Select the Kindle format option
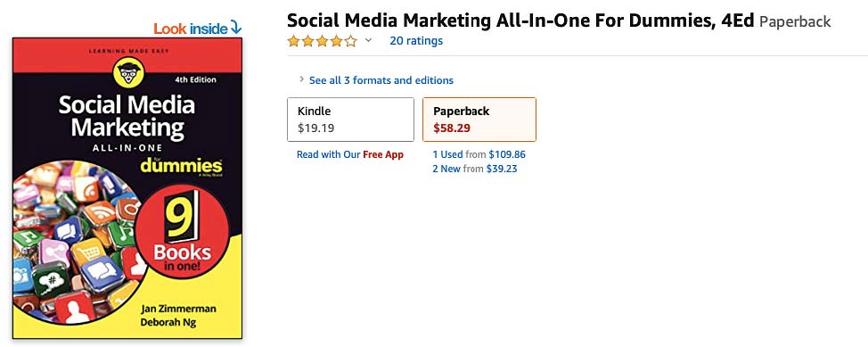Viewport: 868px width, 347px height. [x=350, y=120]
